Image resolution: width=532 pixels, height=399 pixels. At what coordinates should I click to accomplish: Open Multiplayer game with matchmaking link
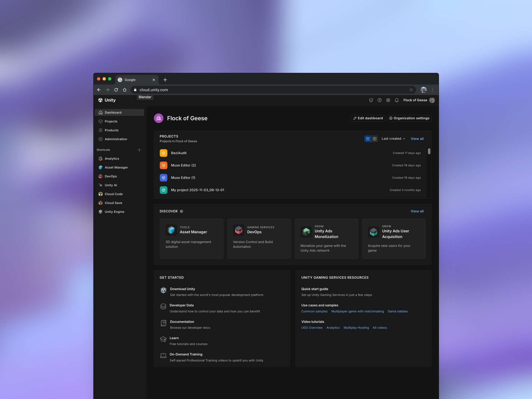coord(357,311)
